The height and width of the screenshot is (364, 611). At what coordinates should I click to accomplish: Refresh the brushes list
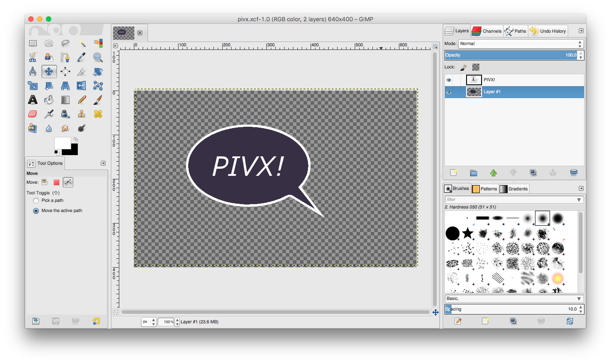(x=569, y=321)
